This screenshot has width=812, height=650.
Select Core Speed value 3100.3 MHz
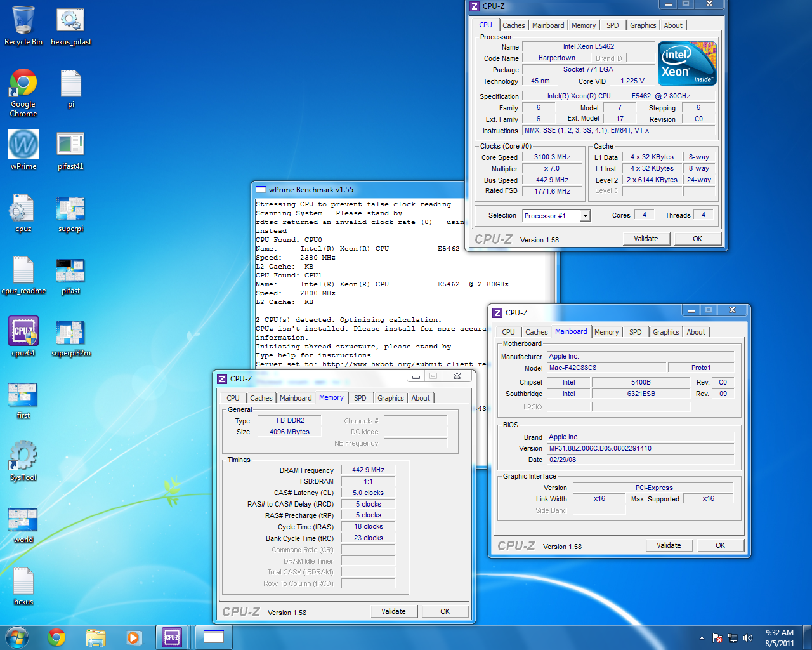point(551,157)
